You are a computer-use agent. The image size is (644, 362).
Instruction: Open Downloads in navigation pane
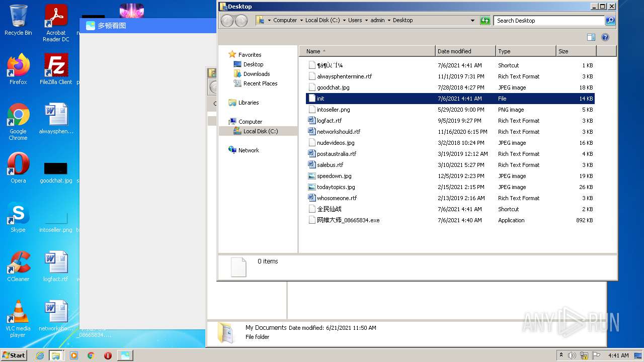pyautogui.click(x=257, y=74)
